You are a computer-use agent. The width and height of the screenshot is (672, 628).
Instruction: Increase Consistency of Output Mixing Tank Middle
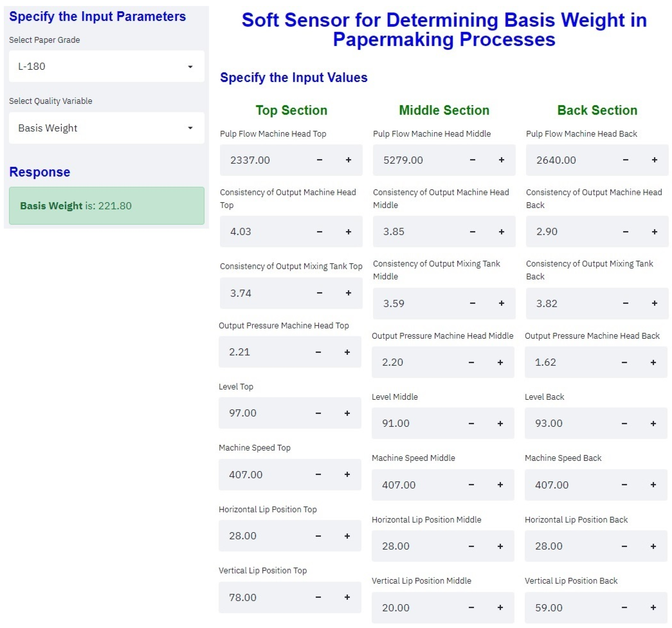point(501,303)
